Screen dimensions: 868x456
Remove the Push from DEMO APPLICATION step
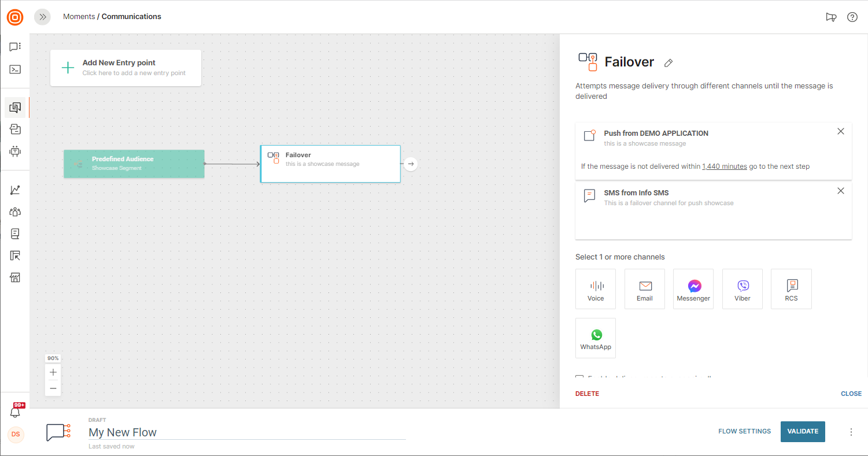click(840, 132)
